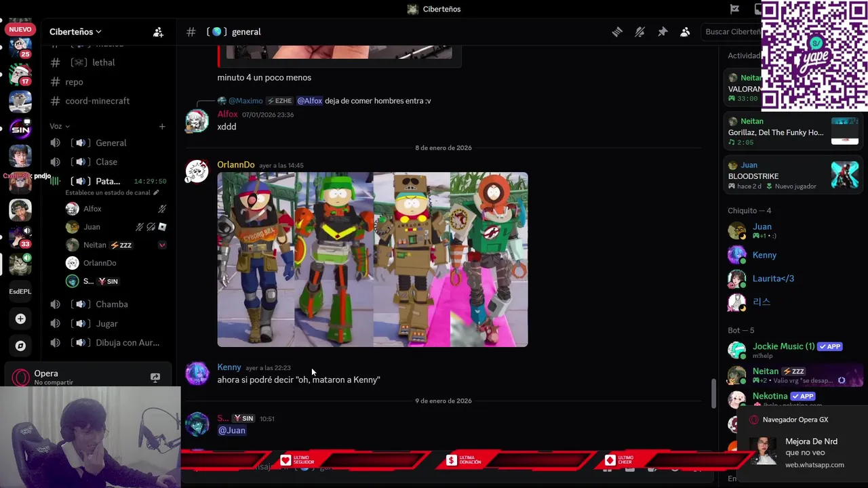Click the general channel name in header
Viewport: 868px width, 488px height.
coord(246,32)
